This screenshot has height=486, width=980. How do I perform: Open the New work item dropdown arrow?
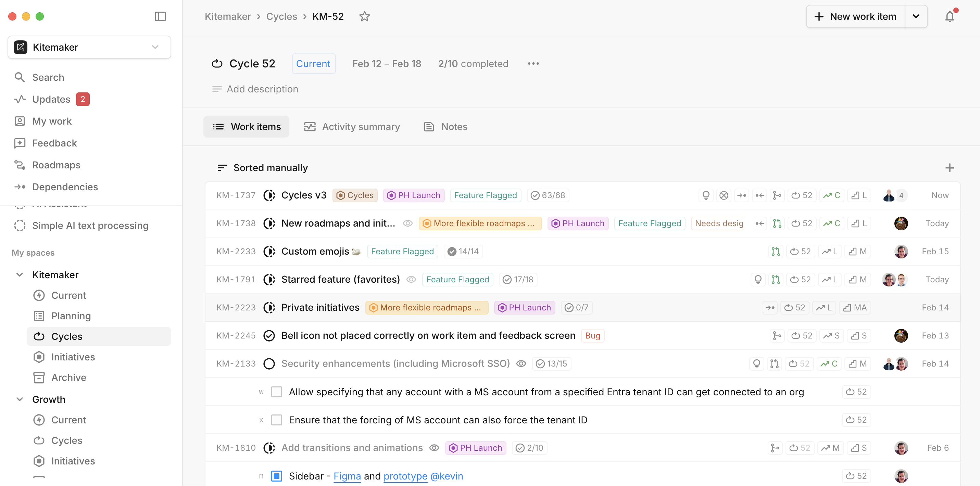point(916,16)
